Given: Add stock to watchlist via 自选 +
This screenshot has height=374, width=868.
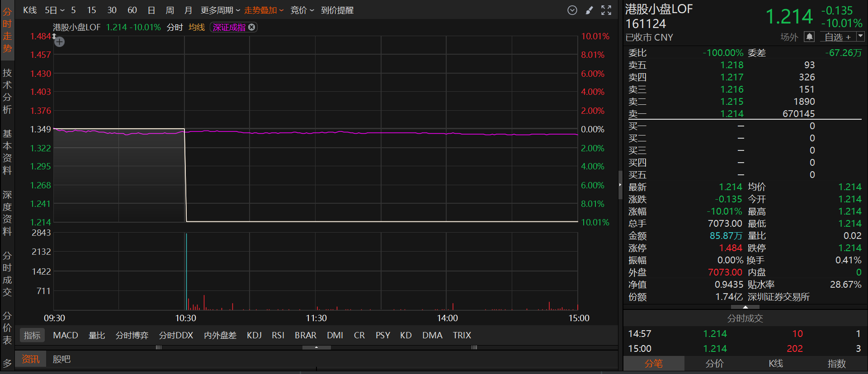Looking at the screenshot, I should 838,37.
